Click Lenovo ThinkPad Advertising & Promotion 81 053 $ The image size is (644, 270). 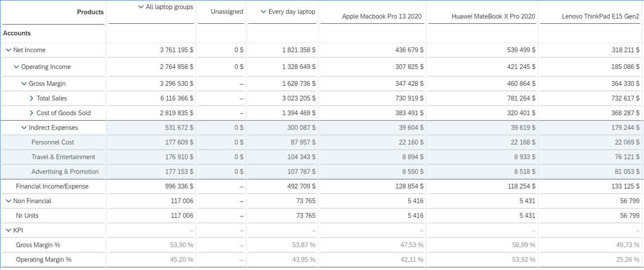click(x=627, y=172)
